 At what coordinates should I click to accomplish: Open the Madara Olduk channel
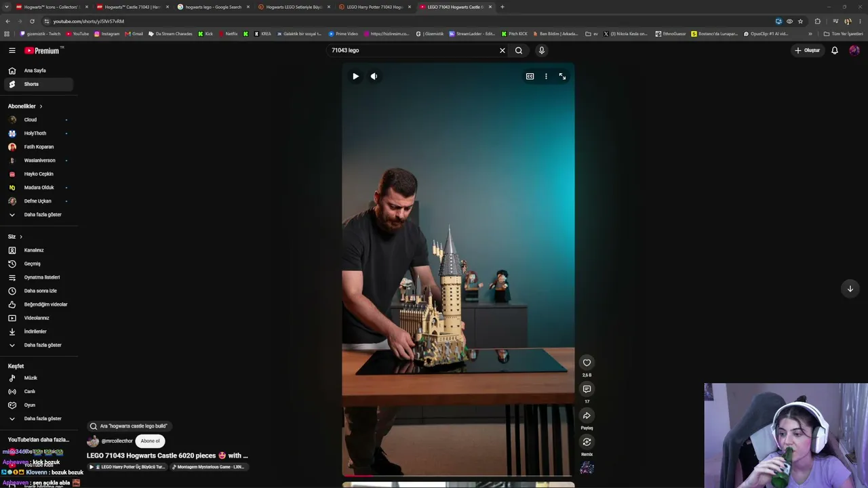click(x=38, y=188)
